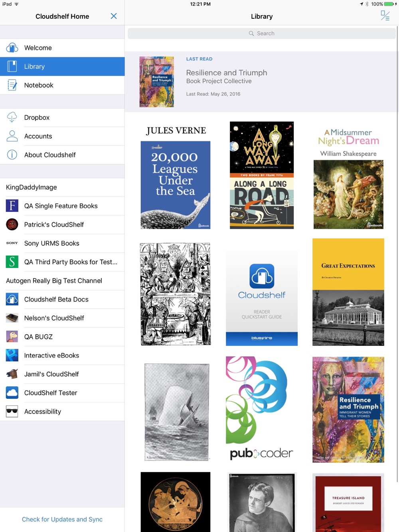Open Resilience and Triumph grid cover
The height and width of the screenshot is (532, 399).
(348, 410)
